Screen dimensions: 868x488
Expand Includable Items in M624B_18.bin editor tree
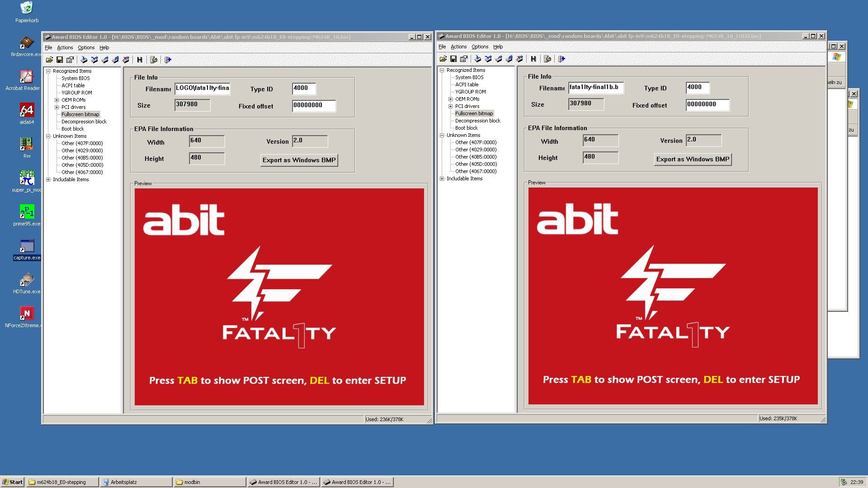coord(48,179)
